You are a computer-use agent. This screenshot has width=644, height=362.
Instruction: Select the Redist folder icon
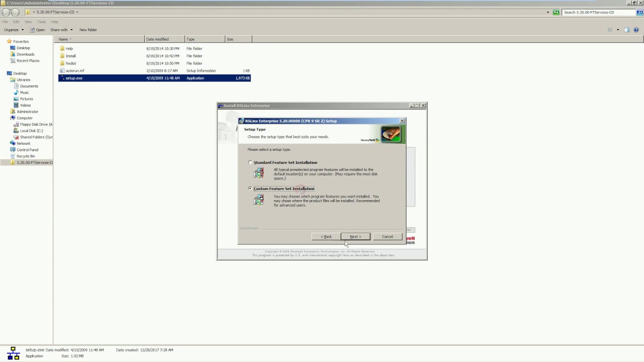[62, 63]
